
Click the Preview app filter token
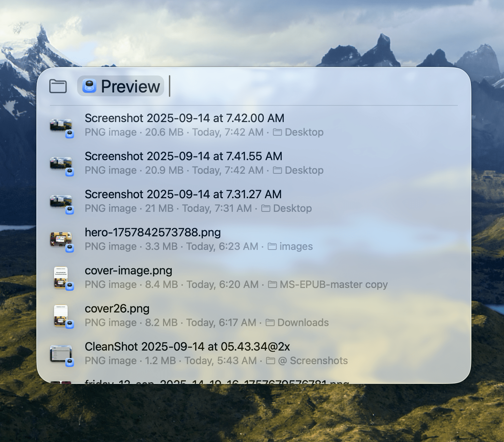click(x=121, y=86)
